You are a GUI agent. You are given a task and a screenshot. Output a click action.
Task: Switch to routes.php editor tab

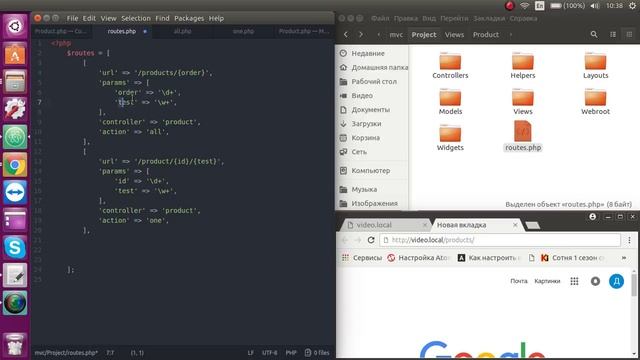coord(122,31)
